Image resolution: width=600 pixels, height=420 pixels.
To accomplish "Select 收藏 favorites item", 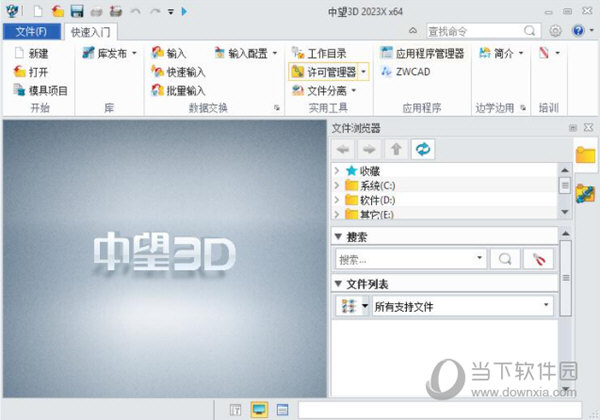I will tap(363, 171).
